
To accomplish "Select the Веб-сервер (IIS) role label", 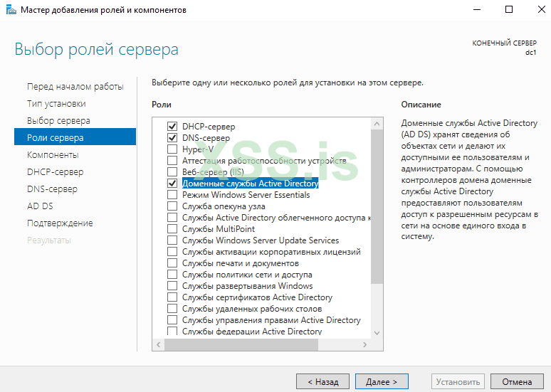I will click(x=213, y=171).
